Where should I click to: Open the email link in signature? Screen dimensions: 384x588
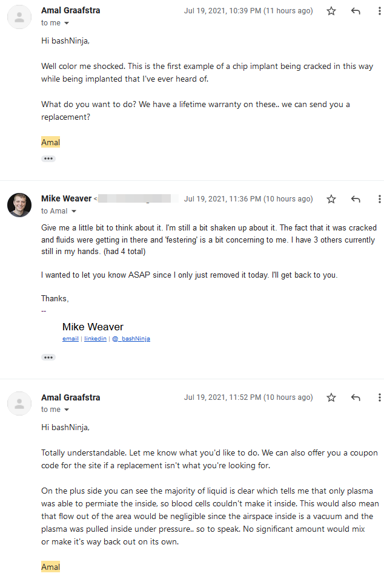click(x=71, y=339)
